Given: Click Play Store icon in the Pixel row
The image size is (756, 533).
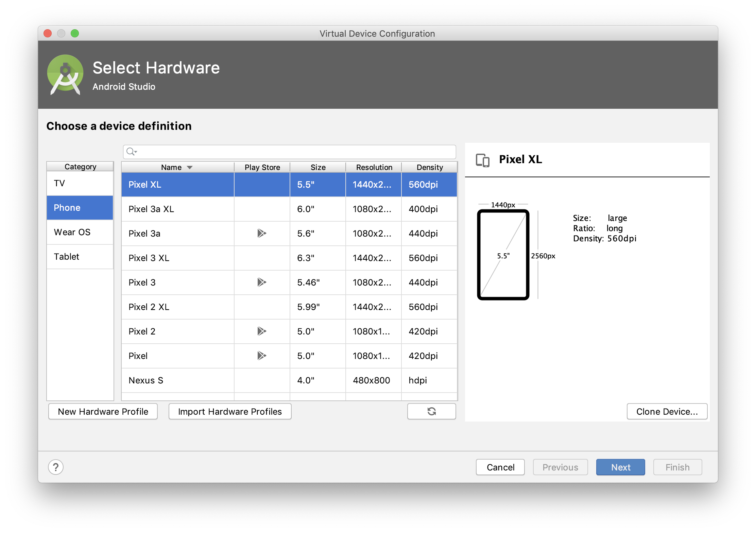Looking at the screenshot, I should pos(261,356).
